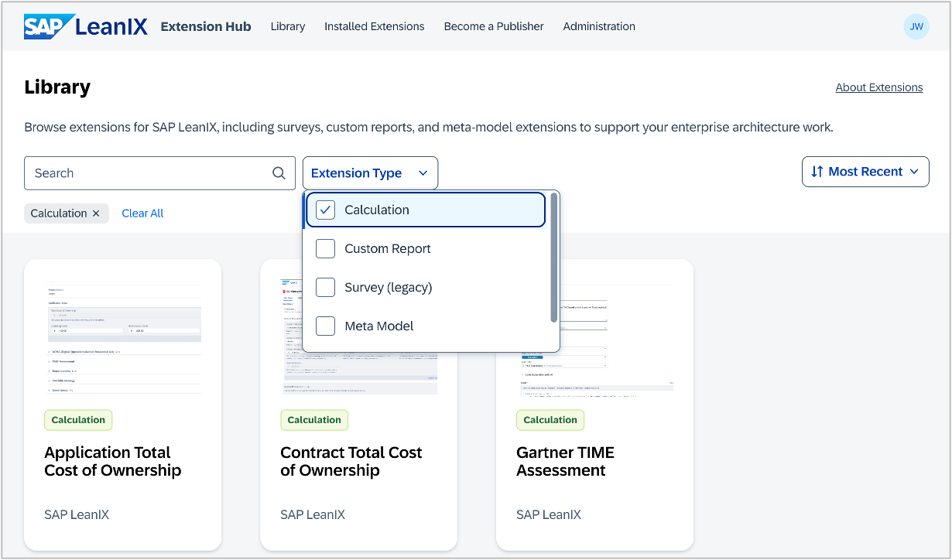This screenshot has width=952, height=560.
Task: Click the sort arrows icon beside Most Recent
Action: point(817,172)
